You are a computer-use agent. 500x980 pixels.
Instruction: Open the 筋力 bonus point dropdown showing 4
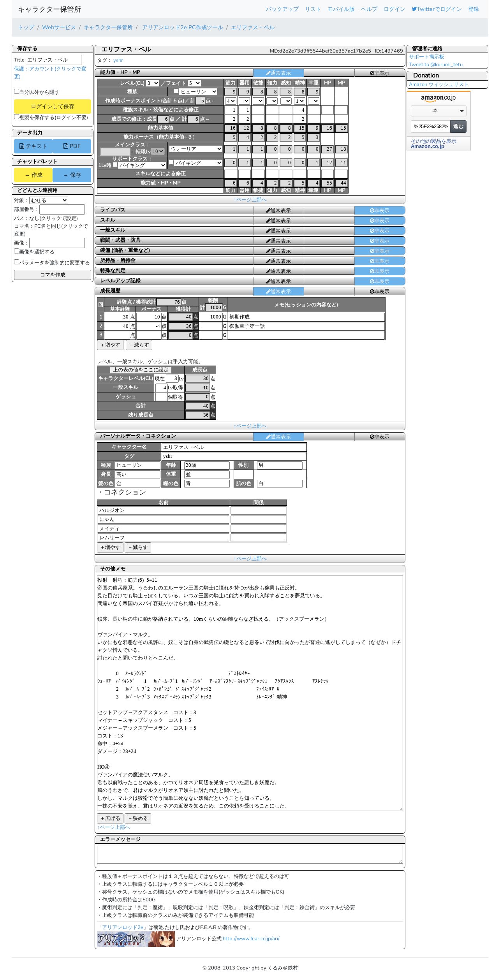(x=231, y=101)
